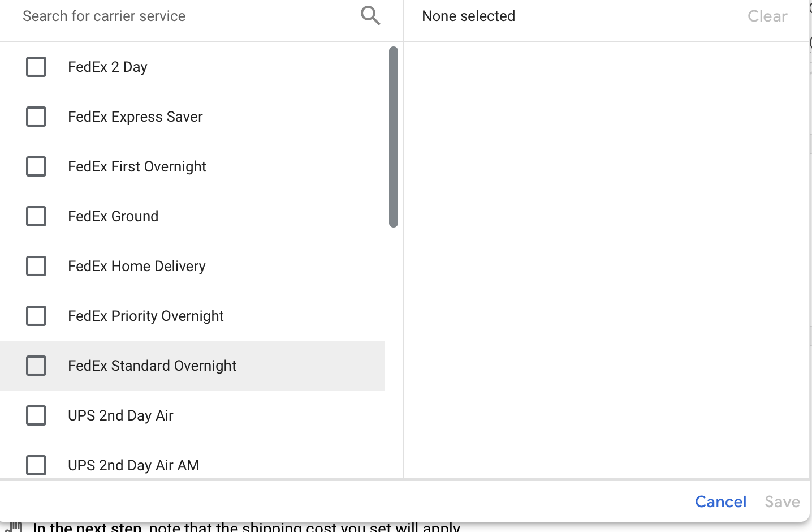Pick the FedEx Ground label

(x=113, y=216)
